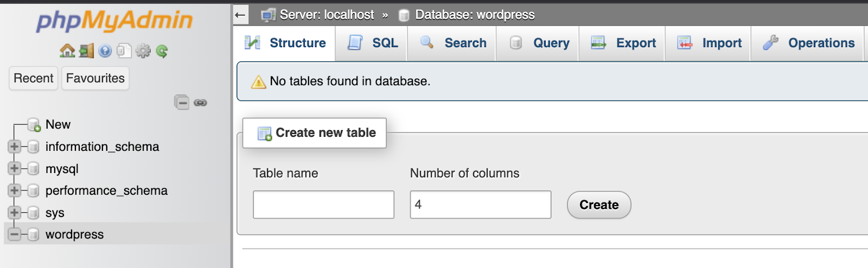Expand the mysql database tree node
868x268 pixels.
click(x=15, y=169)
